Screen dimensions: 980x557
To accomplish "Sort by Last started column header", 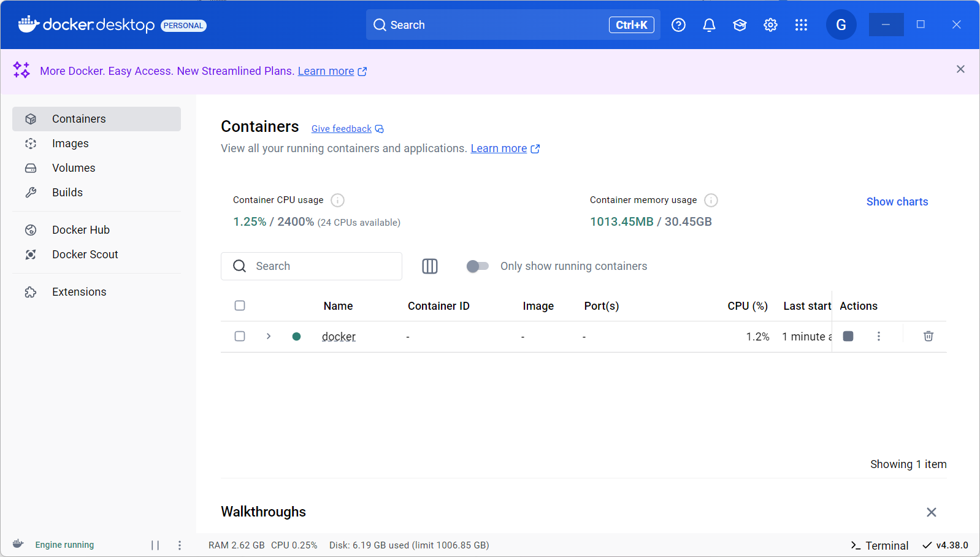I will coord(807,306).
